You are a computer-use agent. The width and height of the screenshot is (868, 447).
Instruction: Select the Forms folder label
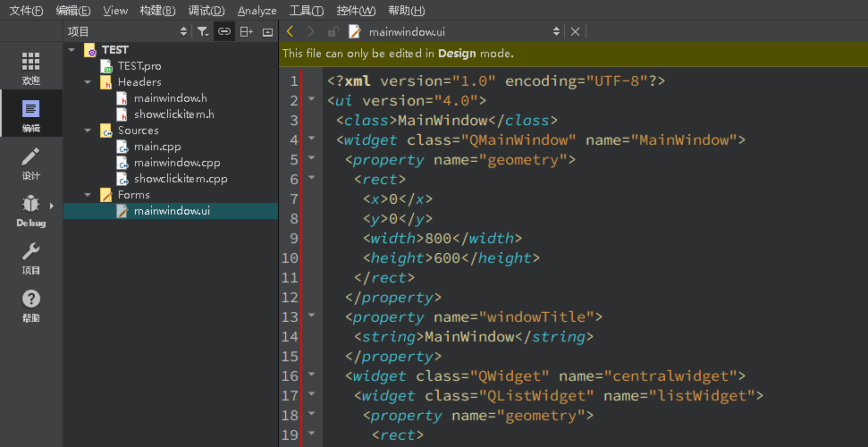(x=133, y=195)
